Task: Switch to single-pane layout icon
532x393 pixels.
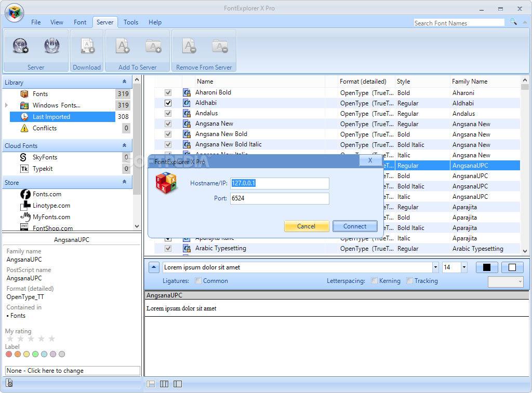Action: click(x=151, y=384)
